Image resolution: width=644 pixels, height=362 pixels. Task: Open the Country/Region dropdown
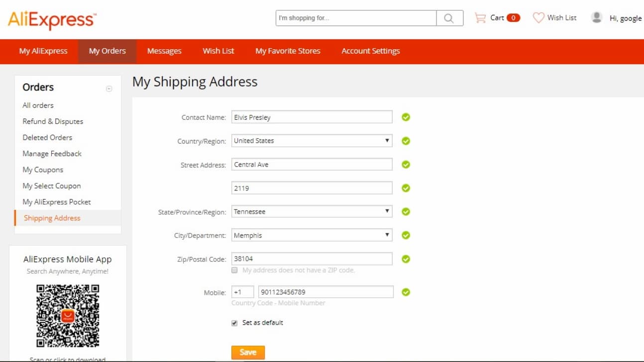[x=312, y=141]
